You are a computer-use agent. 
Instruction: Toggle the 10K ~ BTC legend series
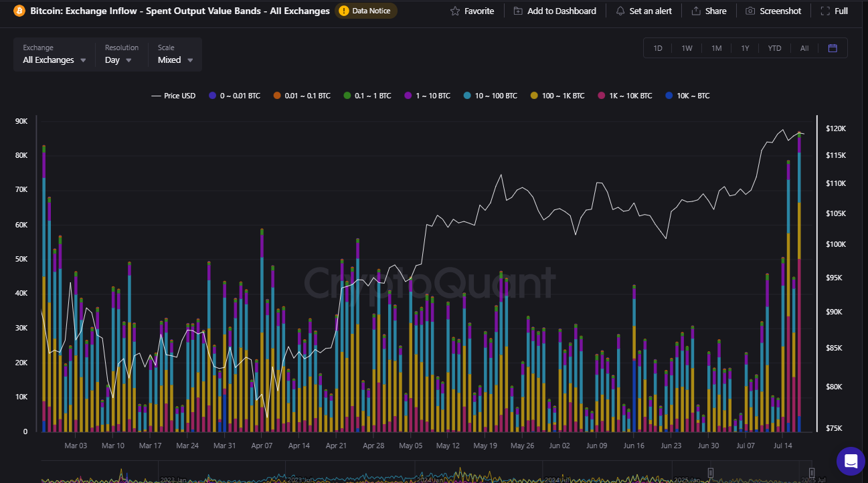click(x=687, y=96)
